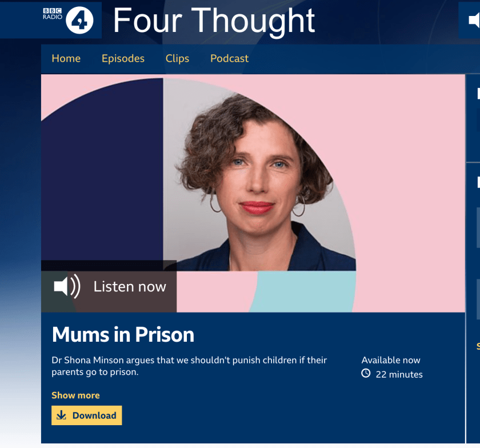Screen dimensions: 480x448
Task: Switch to the Episodes tab
Action: tap(123, 58)
